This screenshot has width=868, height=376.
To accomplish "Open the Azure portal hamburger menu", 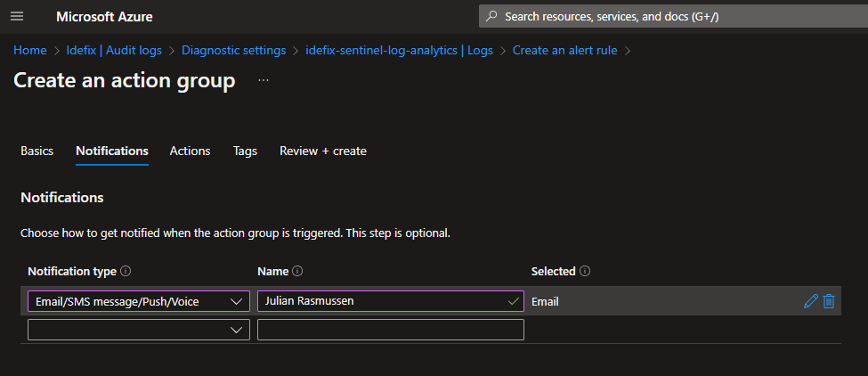I will (17, 16).
